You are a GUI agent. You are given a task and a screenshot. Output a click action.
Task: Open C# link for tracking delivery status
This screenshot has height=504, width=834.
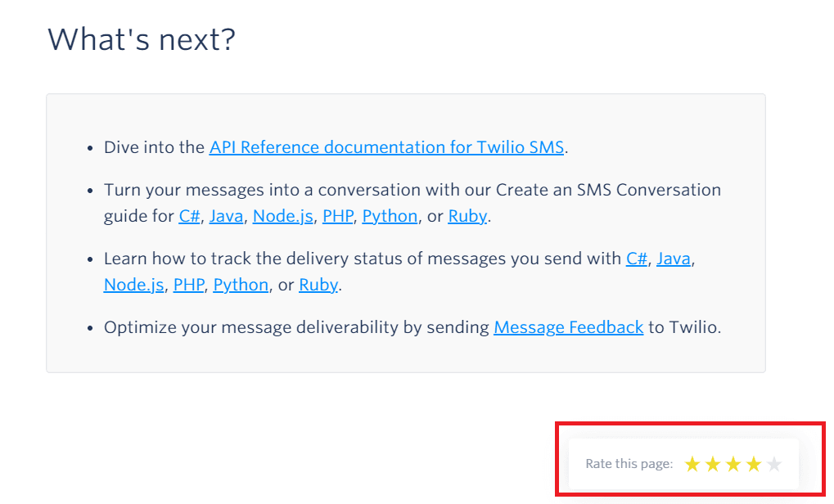(x=637, y=259)
